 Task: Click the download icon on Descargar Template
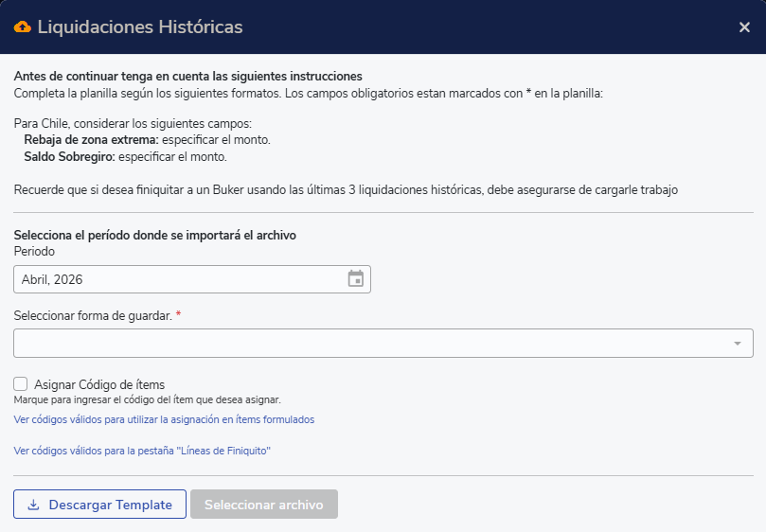(33, 505)
